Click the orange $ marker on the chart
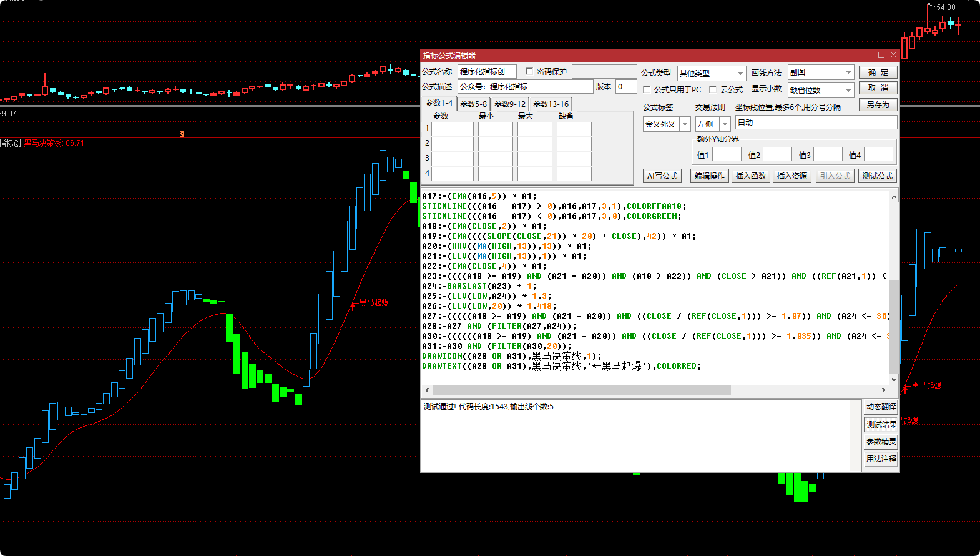This screenshot has width=980, height=556. (x=182, y=134)
